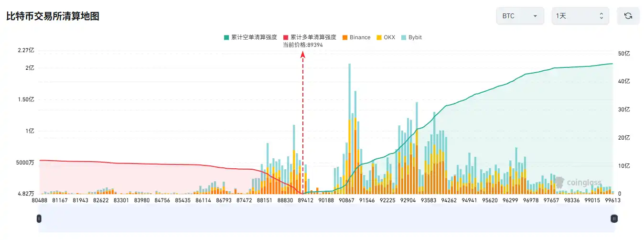Click x-axis label 91546
This screenshot has height=240, width=644.
click(x=367, y=201)
